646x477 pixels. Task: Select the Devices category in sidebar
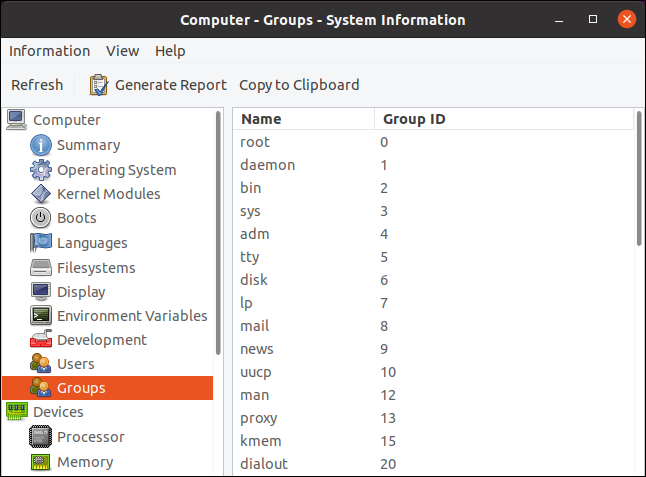[58, 412]
